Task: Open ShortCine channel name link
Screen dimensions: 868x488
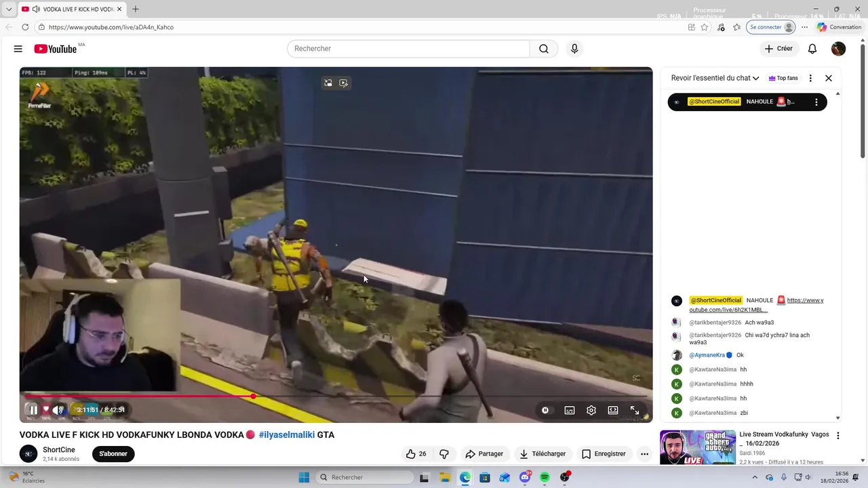Action: 59,449
